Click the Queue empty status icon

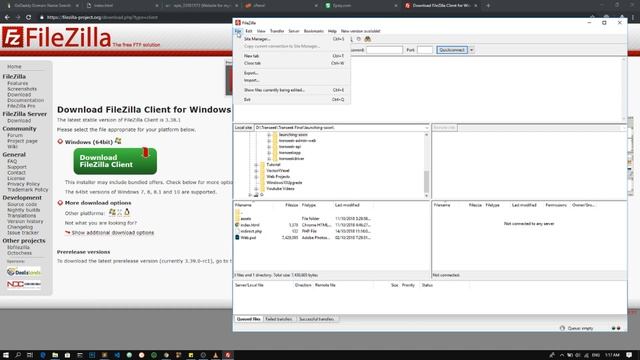[562, 328]
